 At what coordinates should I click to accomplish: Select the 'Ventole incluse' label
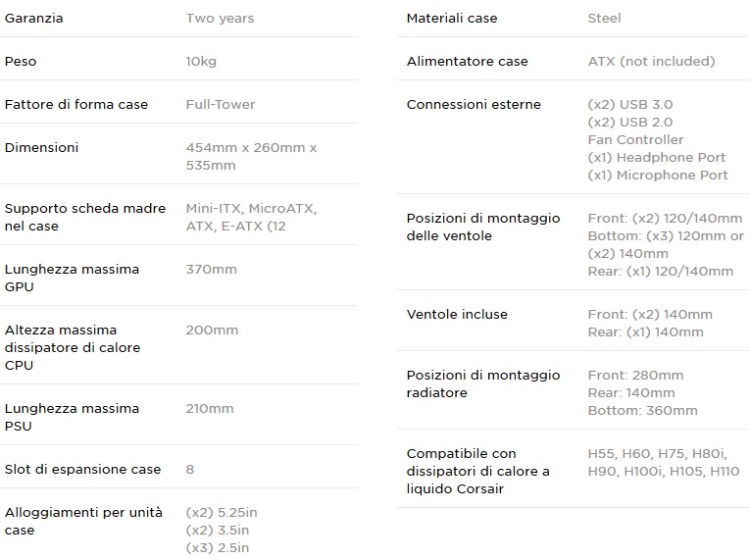(457, 314)
